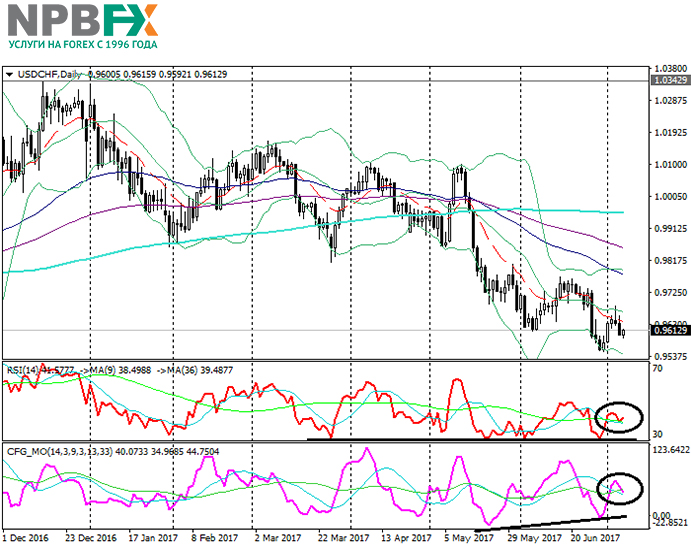The width and height of the screenshot is (691, 549).
Task: Open the triangle beside USDCHF,Daily
Action: [x=9, y=74]
